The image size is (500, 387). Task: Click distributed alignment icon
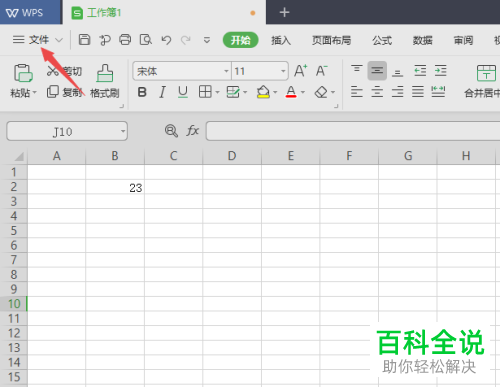[438, 92]
